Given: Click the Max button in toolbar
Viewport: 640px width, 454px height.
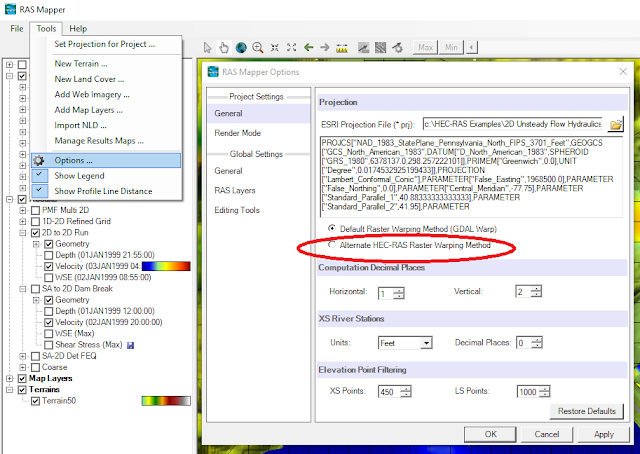Looking at the screenshot, I should pos(425,47).
